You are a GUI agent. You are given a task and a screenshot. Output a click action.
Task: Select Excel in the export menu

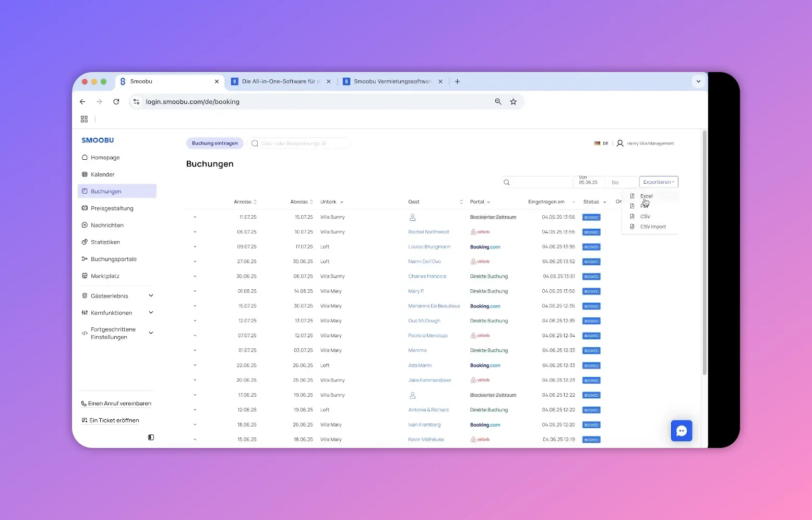coord(646,196)
